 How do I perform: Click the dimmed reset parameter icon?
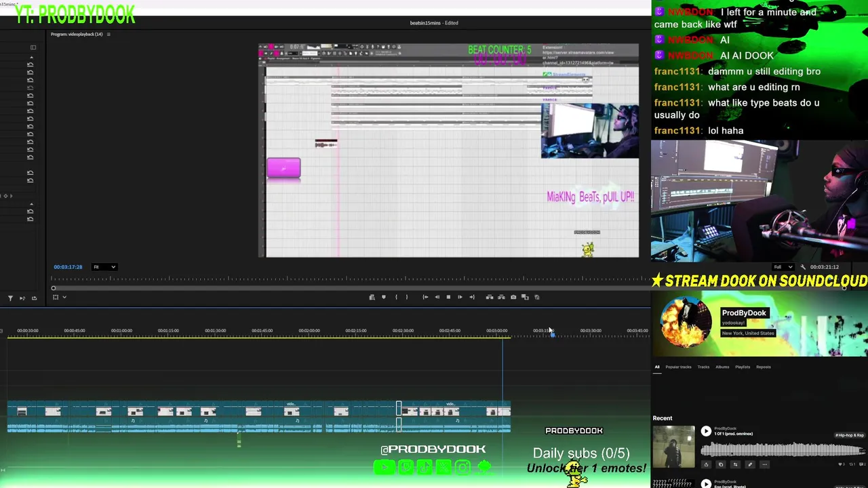coord(30,87)
